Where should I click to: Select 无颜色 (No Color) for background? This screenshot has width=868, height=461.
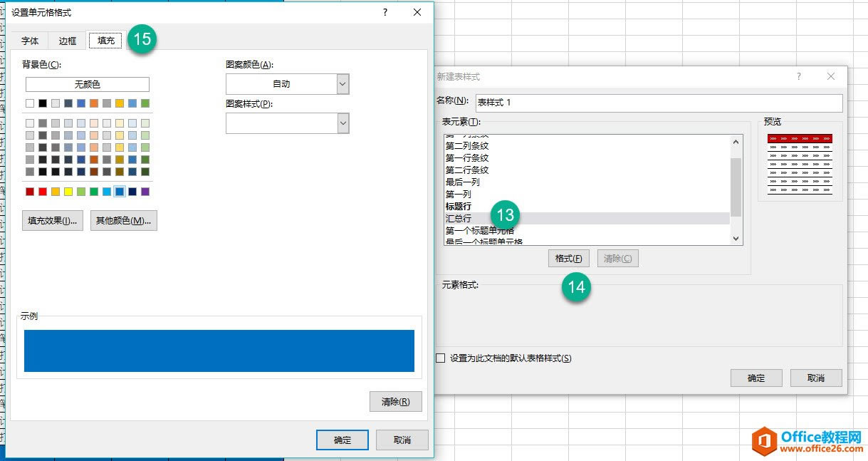coord(87,84)
